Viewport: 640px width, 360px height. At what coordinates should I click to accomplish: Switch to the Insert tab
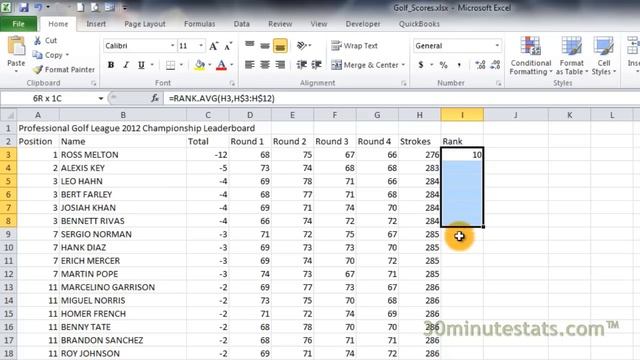point(96,24)
